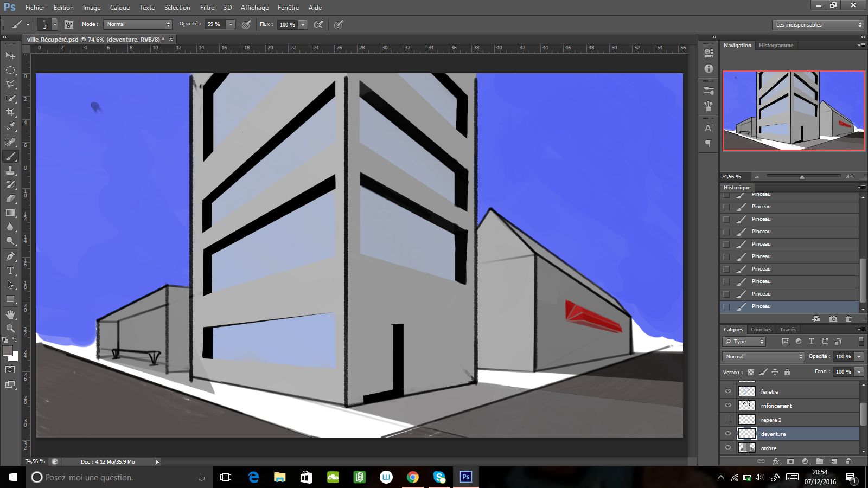The width and height of the screenshot is (868, 488).
Task: Toggle visibility of the ombre layer
Action: tap(728, 448)
